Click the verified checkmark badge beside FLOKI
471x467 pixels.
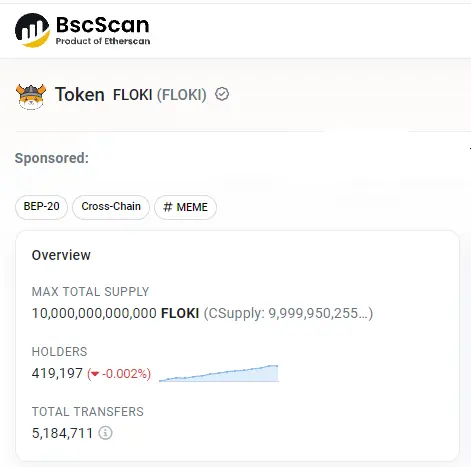click(222, 94)
